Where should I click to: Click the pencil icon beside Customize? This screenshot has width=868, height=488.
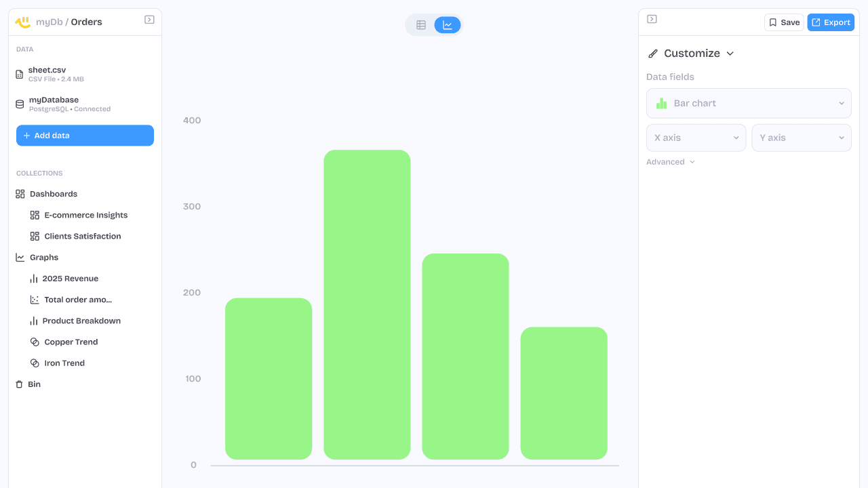653,54
